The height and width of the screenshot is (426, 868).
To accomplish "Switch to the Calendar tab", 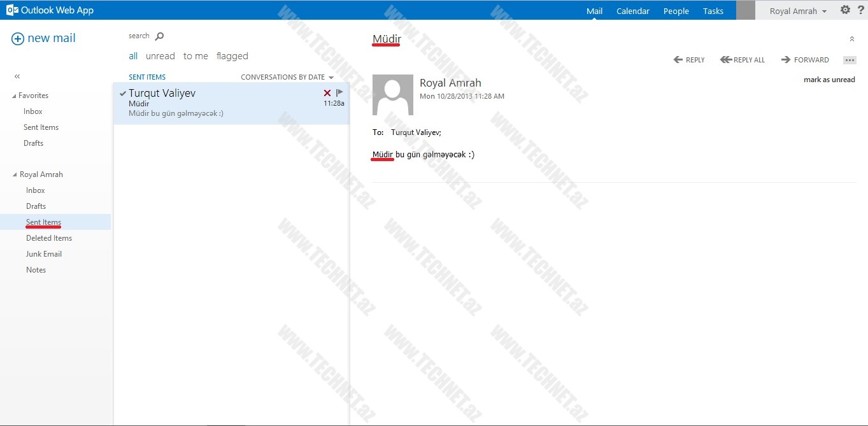I will [632, 11].
